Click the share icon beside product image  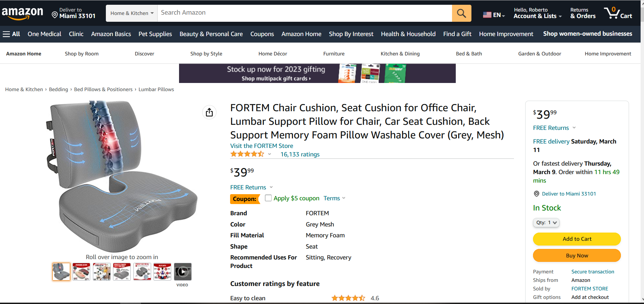pos(209,112)
